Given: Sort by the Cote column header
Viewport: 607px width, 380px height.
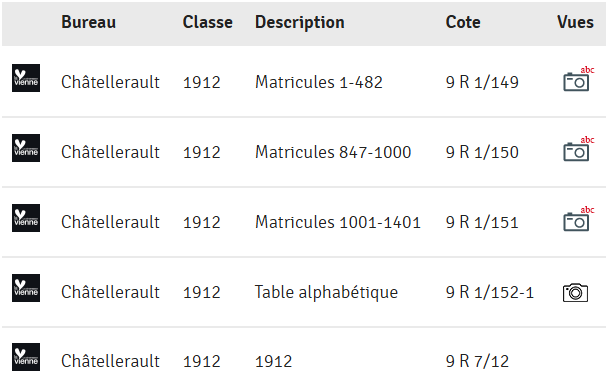Looking at the screenshot, I should [463, 22].
